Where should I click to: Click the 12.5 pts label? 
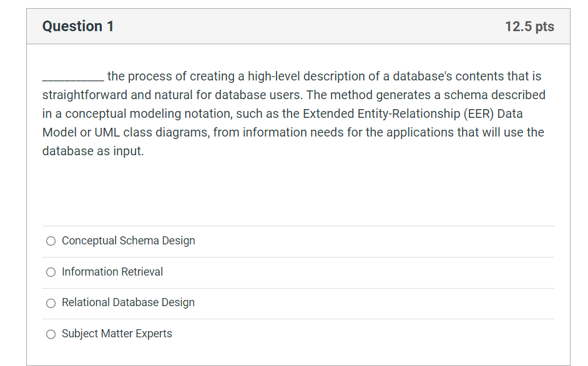tap(530, 26)
